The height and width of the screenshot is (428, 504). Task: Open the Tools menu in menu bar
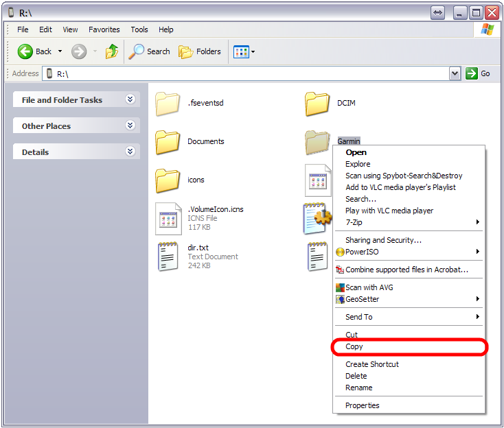[x=139, y=29]
